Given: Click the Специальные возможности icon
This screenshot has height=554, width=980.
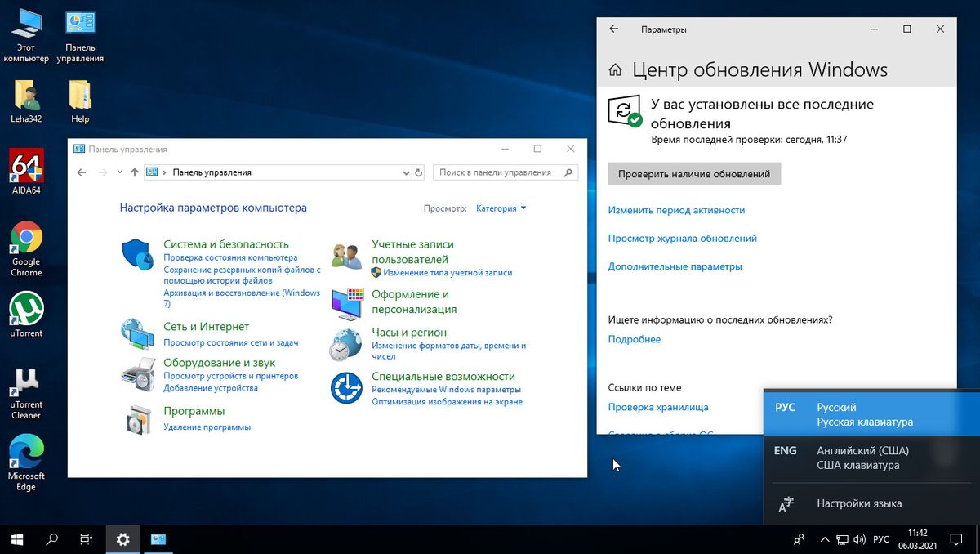Looking at the screenshot, I should 346,388.
